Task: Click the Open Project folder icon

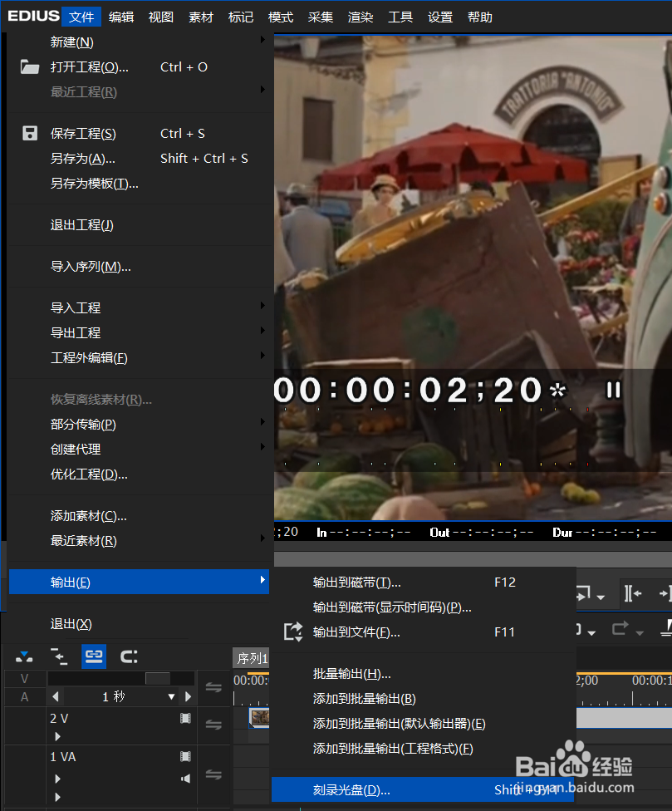Action: coord(29,66)
